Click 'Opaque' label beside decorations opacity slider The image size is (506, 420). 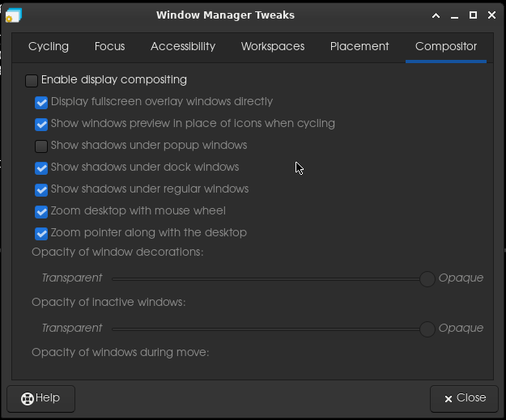pyautogui.click(x=461, y=278)
